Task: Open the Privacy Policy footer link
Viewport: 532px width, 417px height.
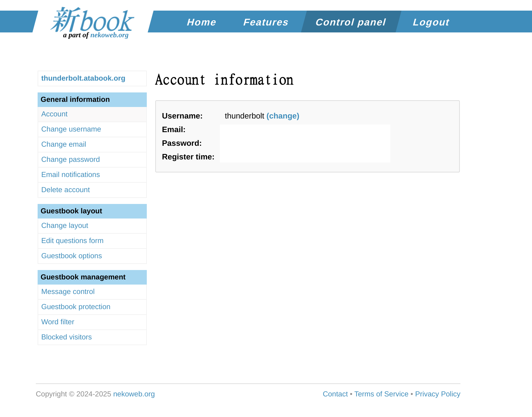Action: coord(437,394)
